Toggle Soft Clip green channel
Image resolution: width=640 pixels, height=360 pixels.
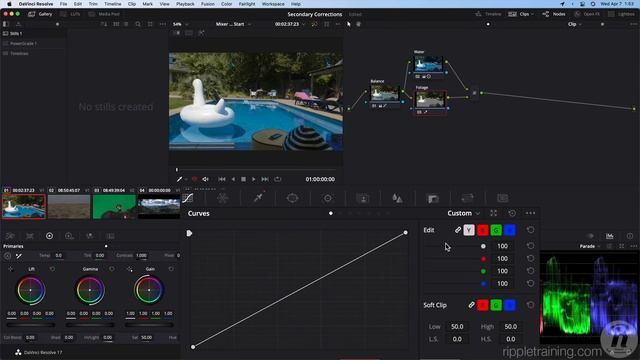[496, 305]
